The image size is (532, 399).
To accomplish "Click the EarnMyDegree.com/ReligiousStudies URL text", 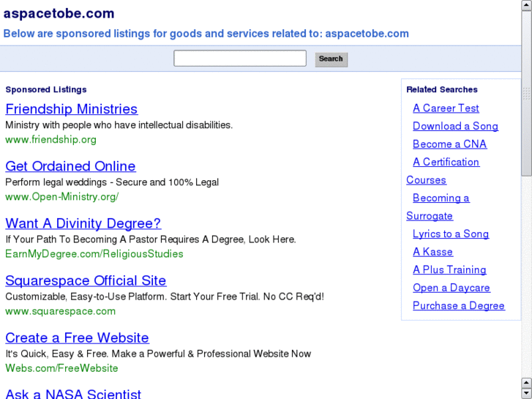I will 94,253.
